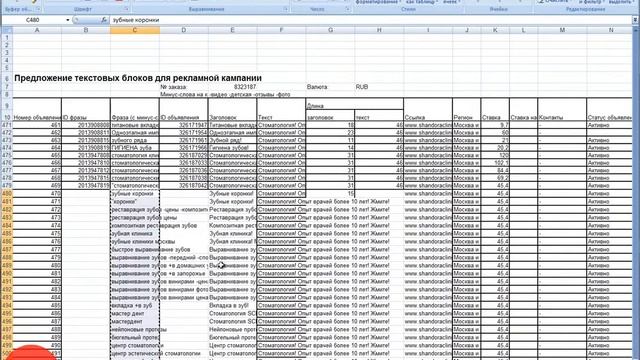Select column K header
The image size is (640, 360).
point(495,30)
